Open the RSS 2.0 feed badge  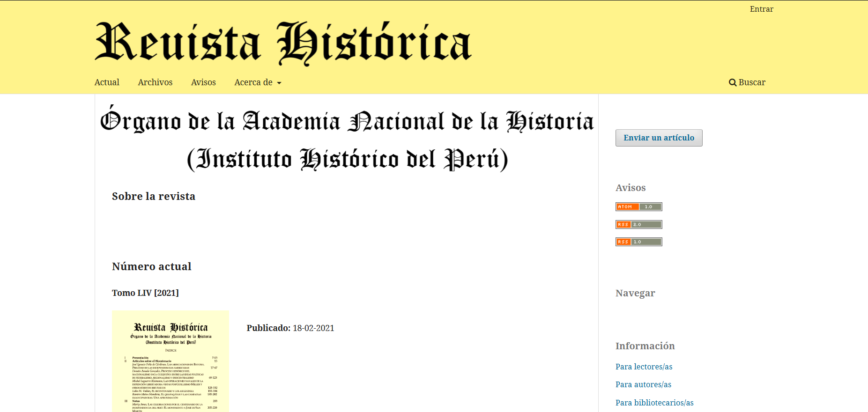[638, 224]
